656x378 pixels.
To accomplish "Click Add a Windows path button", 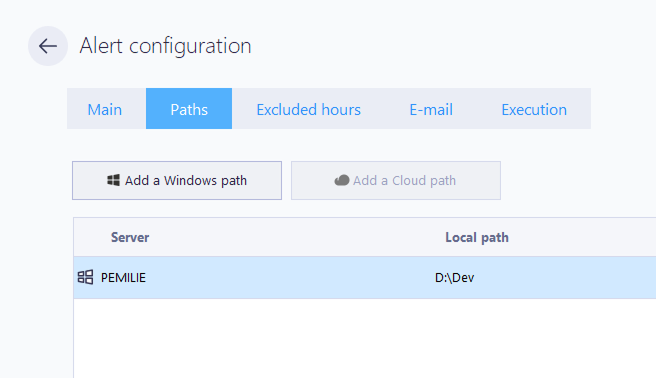I will tap(177, 181).
